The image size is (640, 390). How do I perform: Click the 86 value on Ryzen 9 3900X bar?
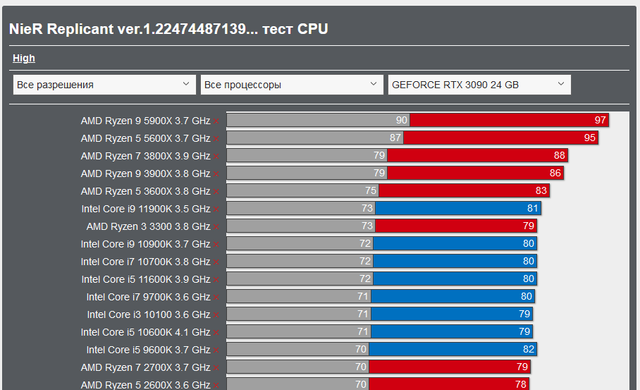click(x=555, y=173)
